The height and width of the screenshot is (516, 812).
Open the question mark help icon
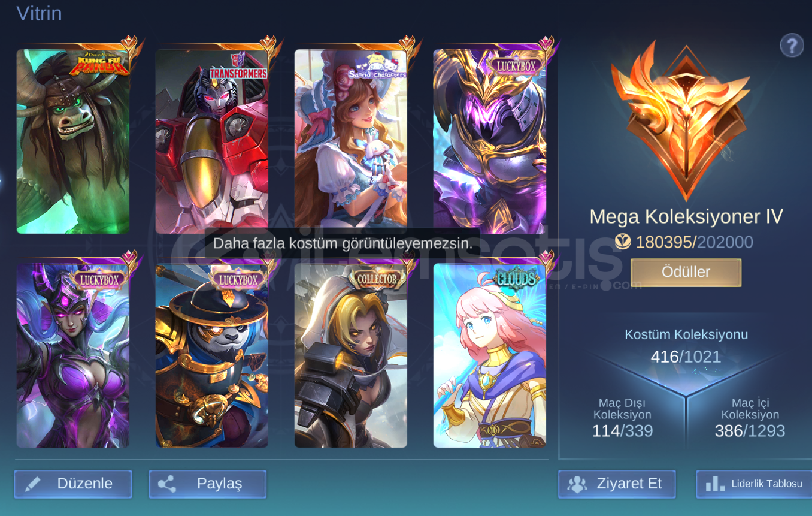coord(792,45)
